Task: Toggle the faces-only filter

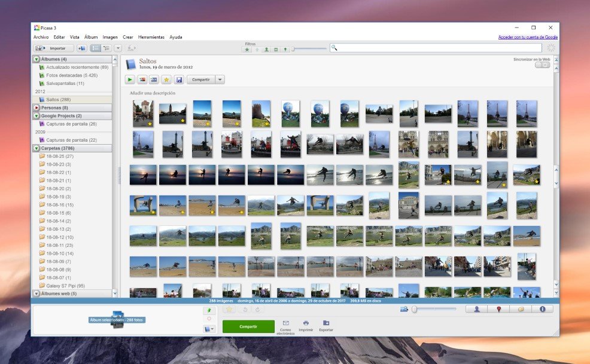Action: [x=266, y=49]
